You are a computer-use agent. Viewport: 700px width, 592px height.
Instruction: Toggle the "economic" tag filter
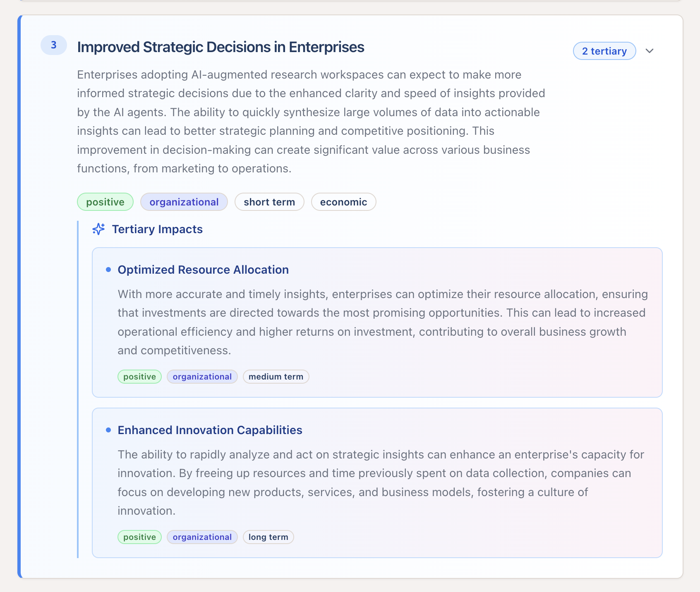pyautogui.click(x=343, y=202)
